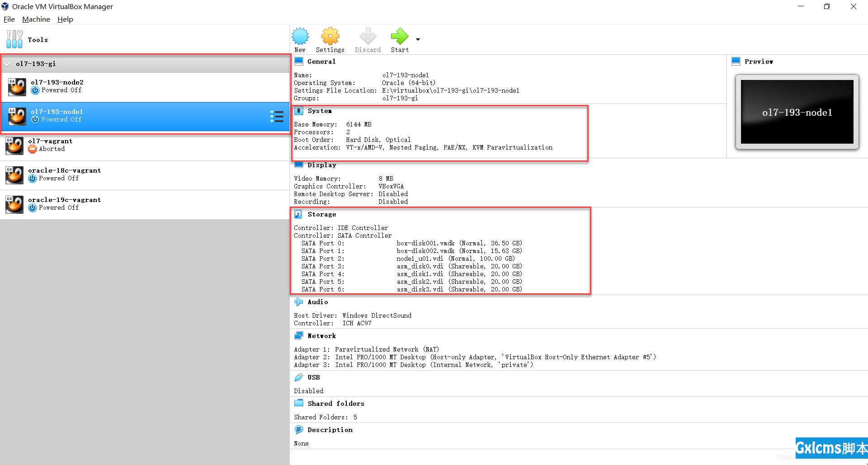Screen dimensions: 868x465
Task: Click the USB section plug icon
Action: (298, 377)
